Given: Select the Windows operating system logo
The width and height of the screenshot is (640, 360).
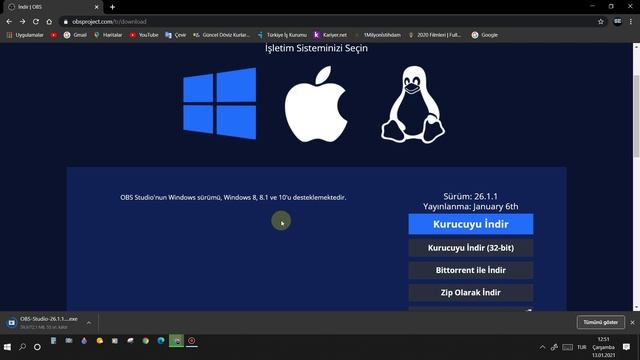Looking at the screenshot, I should pos(220,103).
